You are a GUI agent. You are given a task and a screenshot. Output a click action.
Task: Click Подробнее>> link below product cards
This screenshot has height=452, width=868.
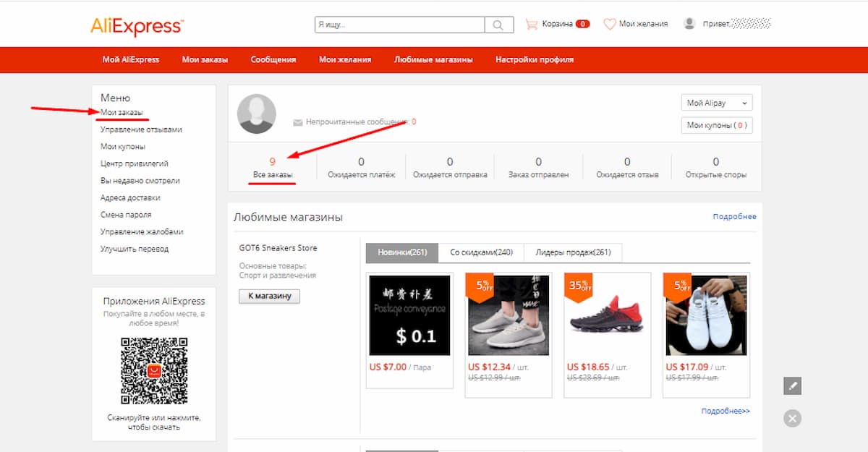point(726,411)
